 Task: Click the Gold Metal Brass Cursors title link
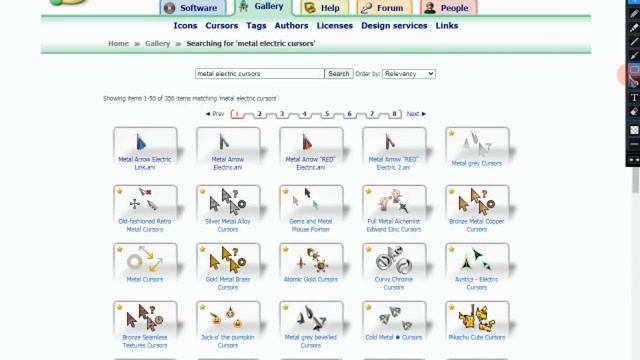point(228,283)
